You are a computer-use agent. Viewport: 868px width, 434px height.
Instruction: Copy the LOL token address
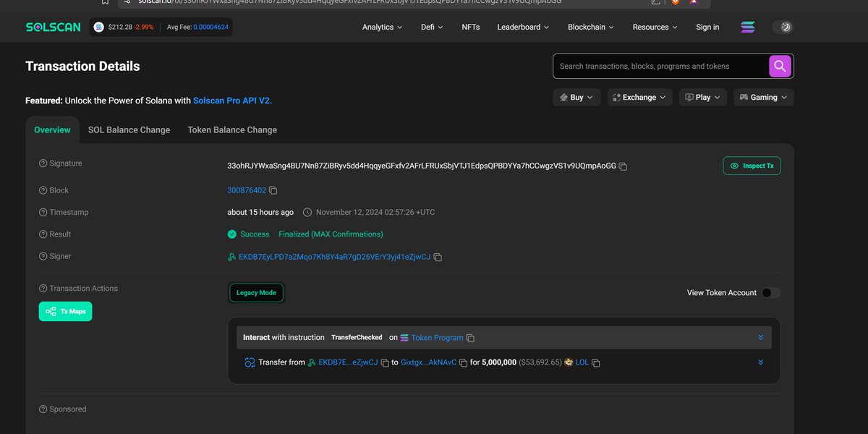tap(596, 363)
